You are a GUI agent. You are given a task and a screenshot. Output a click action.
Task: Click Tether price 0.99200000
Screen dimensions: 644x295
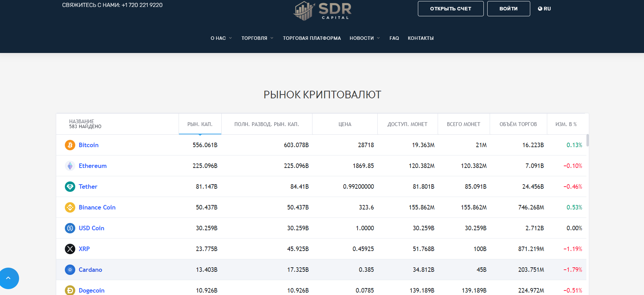pos(358,187)
